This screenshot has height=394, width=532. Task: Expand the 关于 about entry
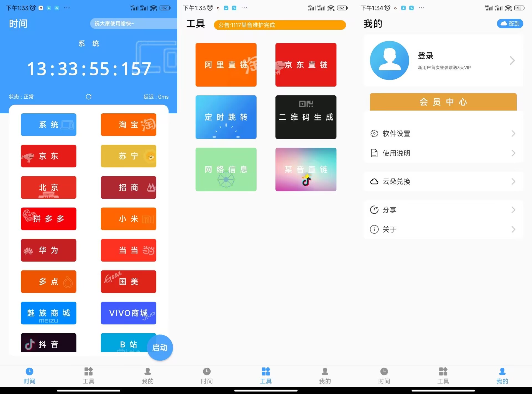coord(443,229)
